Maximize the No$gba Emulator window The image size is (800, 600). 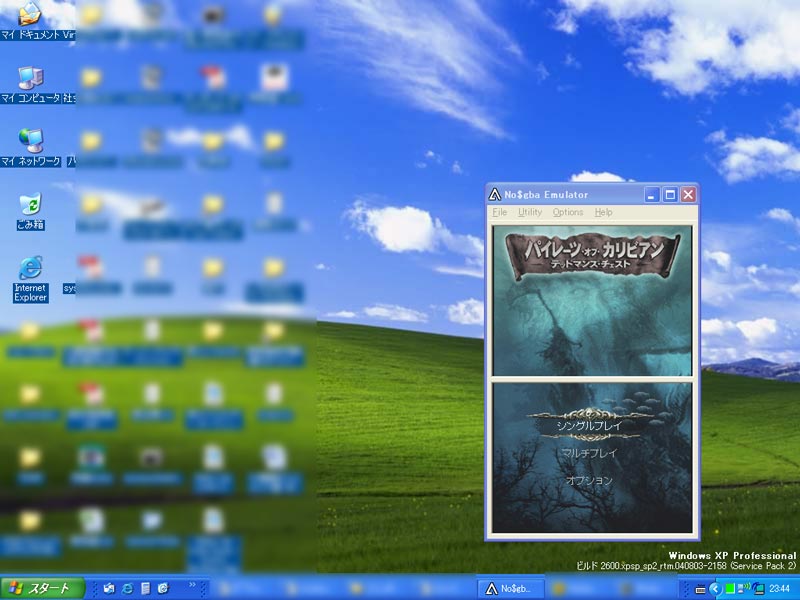click(670, 195)
